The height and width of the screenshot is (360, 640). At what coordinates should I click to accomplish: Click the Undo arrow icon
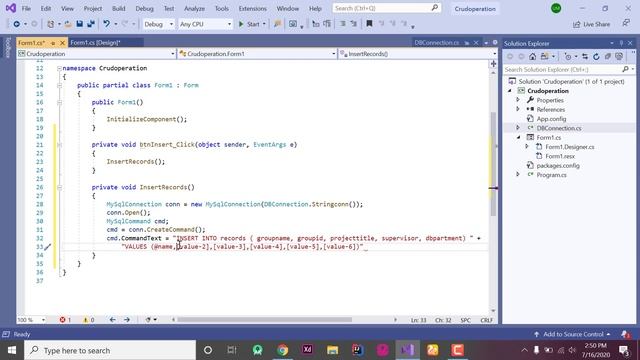(107, 24)
